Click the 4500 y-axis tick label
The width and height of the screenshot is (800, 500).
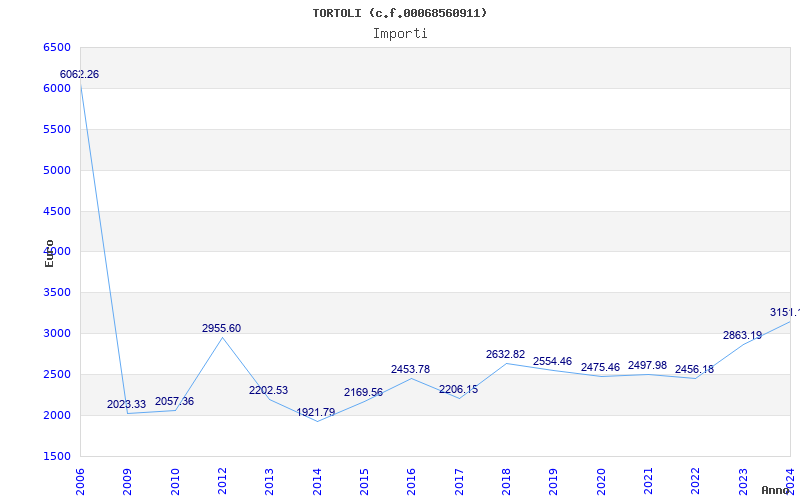[x=57, y=211]
